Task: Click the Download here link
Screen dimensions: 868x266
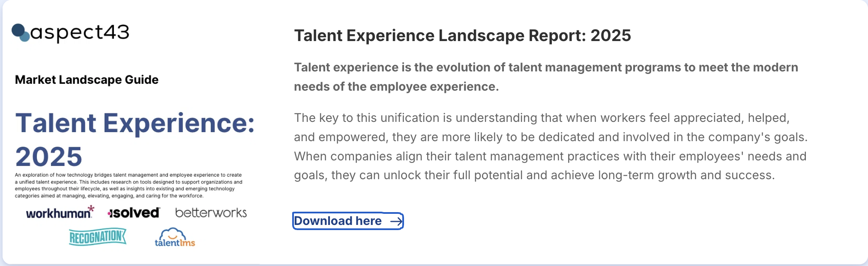Action: [348, 221]
